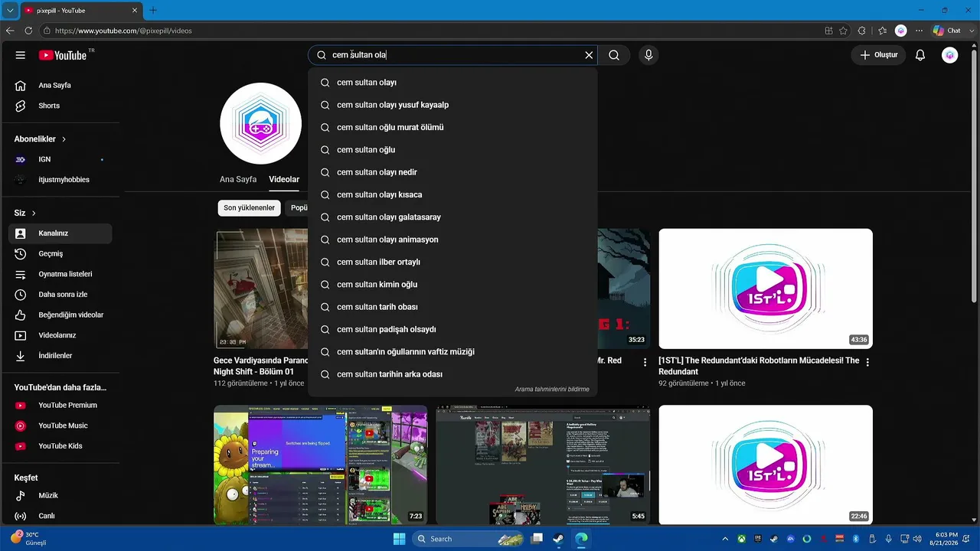Open the Windows Start menu

click(399, 539)
